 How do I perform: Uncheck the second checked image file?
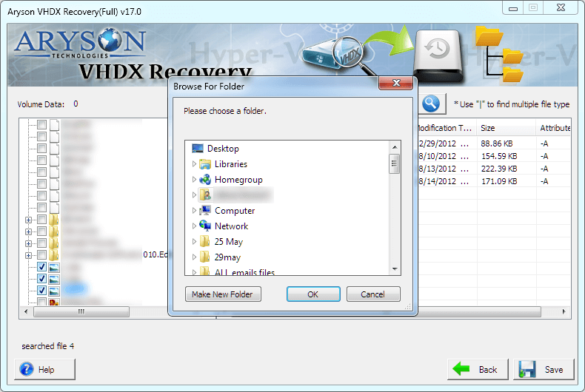pos(41,279)
